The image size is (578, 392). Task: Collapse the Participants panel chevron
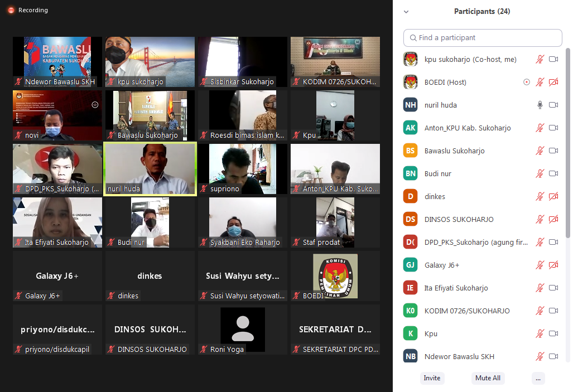406,12
